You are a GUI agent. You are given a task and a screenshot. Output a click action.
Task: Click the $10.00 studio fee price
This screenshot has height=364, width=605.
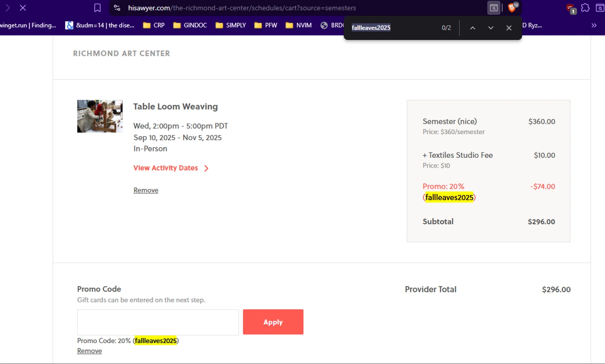544,155
